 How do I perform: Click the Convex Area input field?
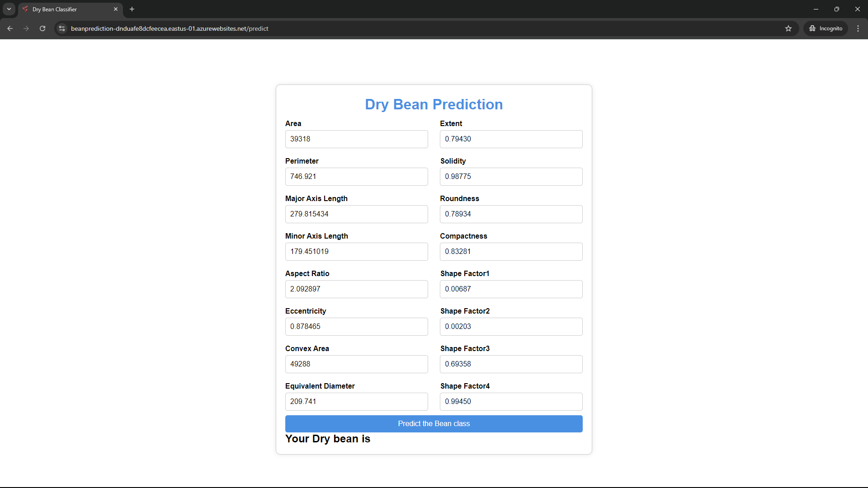click(x=357, y=364)
